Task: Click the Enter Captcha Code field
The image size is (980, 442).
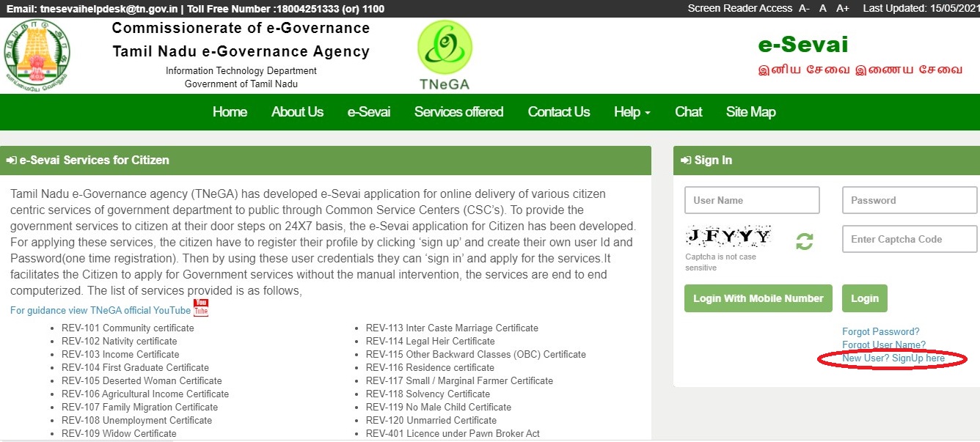Action: (910, 239)
